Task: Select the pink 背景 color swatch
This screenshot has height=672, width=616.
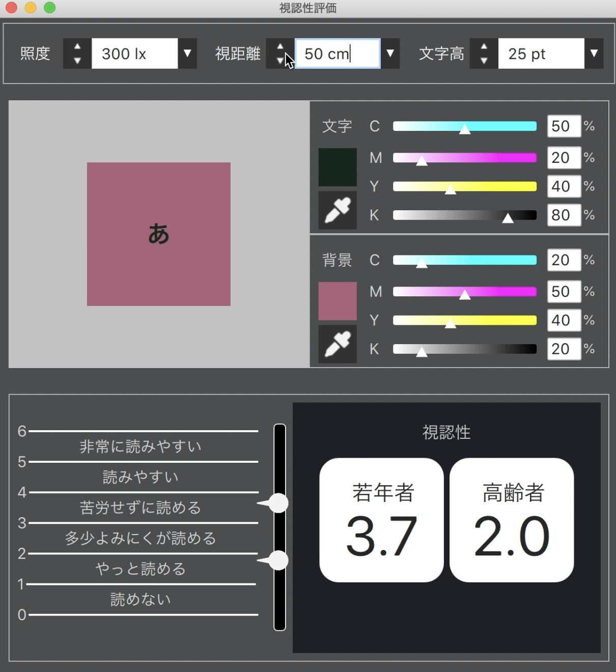Action: [x=337, y=300]
